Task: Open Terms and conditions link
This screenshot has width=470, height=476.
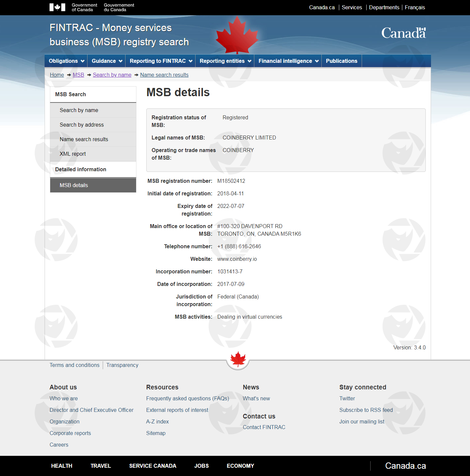Action: click(74, 365)
